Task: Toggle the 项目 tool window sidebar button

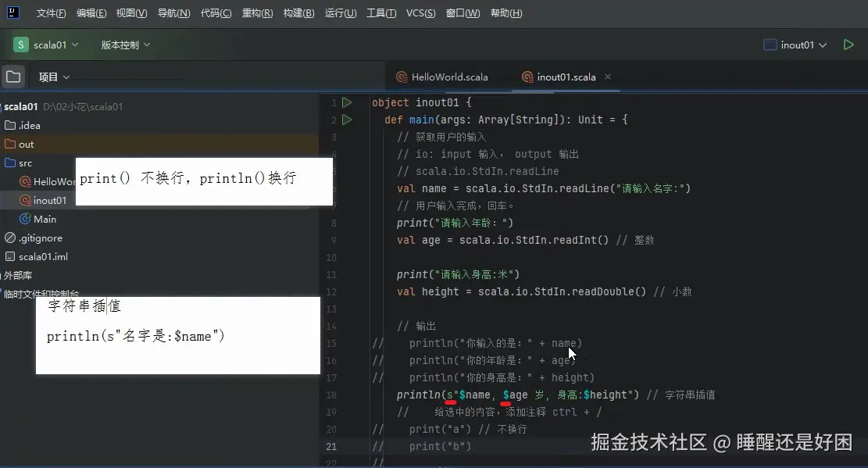Action: (x=13, y=76)
